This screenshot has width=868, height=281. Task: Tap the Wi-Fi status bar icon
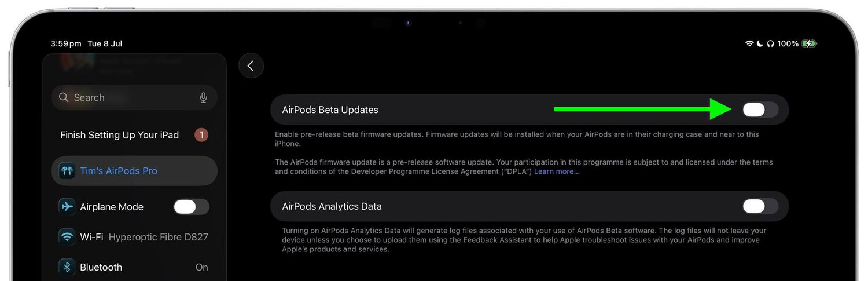(x=749, y=43)
